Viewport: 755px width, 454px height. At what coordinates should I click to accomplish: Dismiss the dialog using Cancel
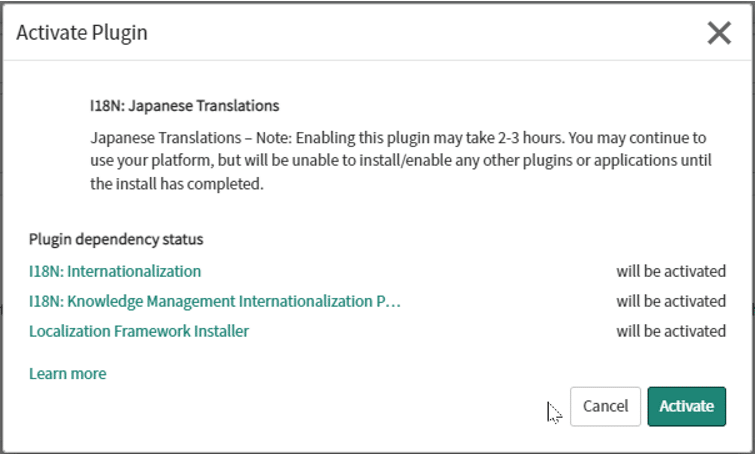point(605,406)
